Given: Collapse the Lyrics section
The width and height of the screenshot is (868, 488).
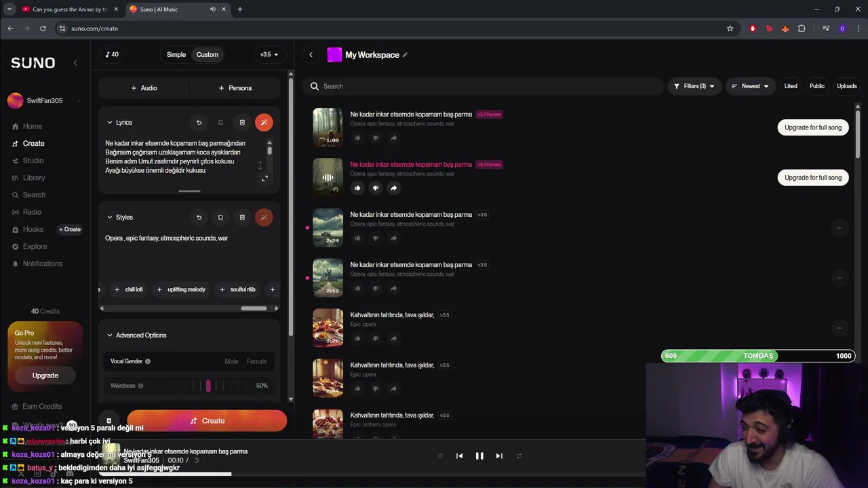Looking at the screenshot, I should (110, 123).
